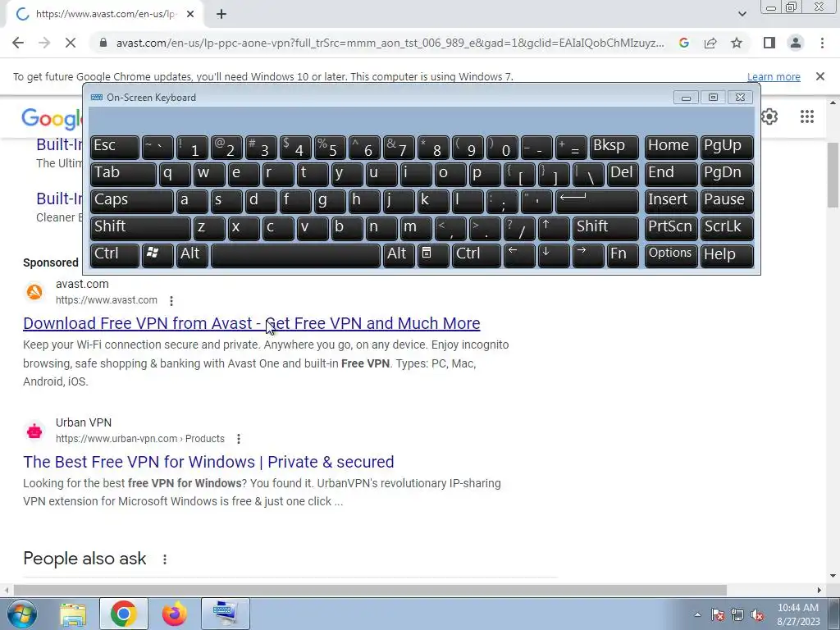
Task: Select On-Screen Keyboard taskbar button
Action: click(x=225, y=614)
